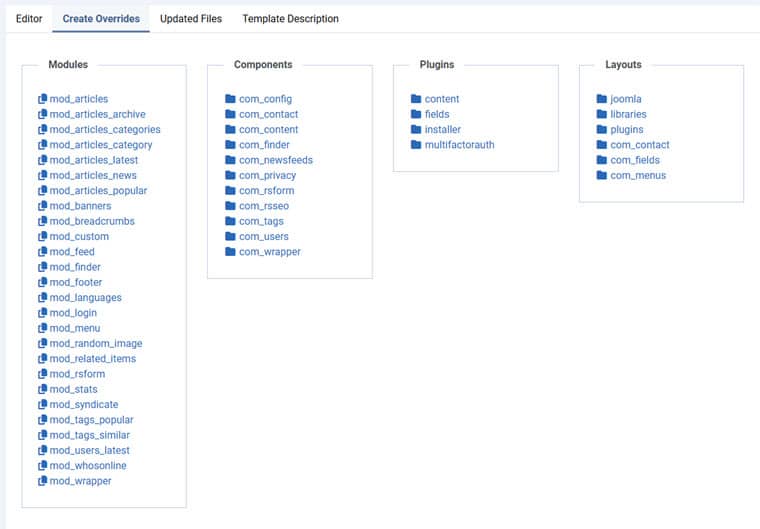Screen dimensions: 760x529
Task: Click the folder icon beside com_config
Action: click(x=230, y=98)
